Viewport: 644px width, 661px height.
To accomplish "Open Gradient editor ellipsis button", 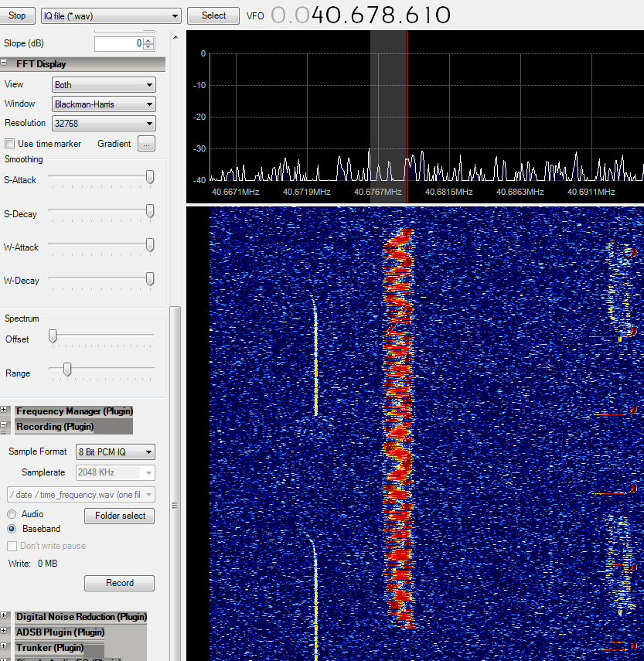I will [146, 144].
